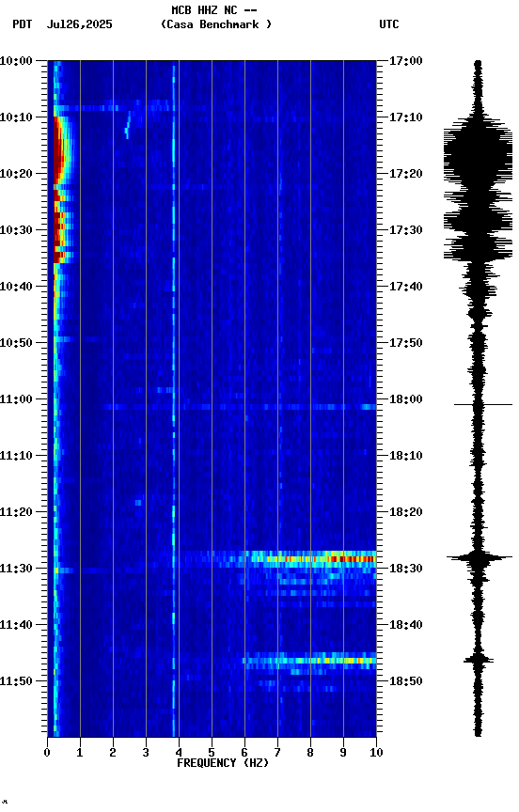
Task: Click the 6 Hz frequency axis tick label
Action: point(244,753)
